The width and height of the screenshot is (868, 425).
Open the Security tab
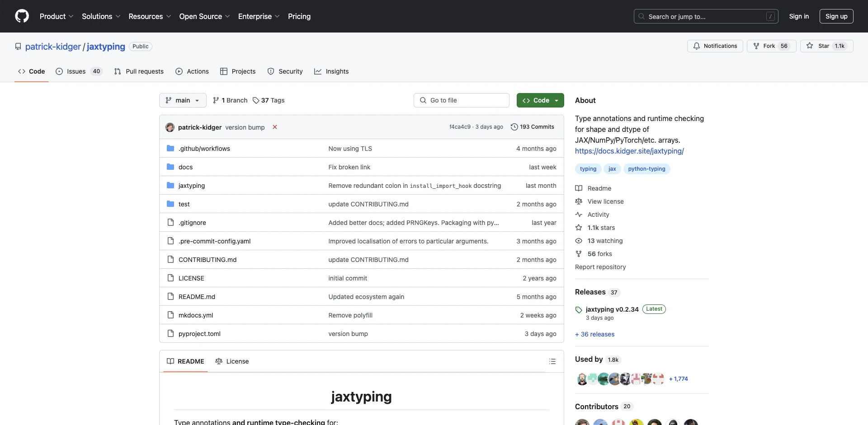pyautogui.click(x=285, y=71)
